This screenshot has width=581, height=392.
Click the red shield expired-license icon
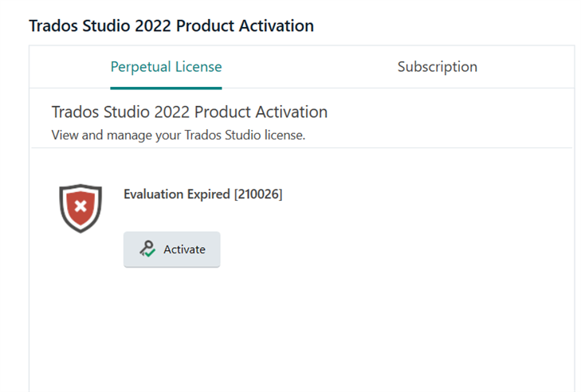(80, 208)
